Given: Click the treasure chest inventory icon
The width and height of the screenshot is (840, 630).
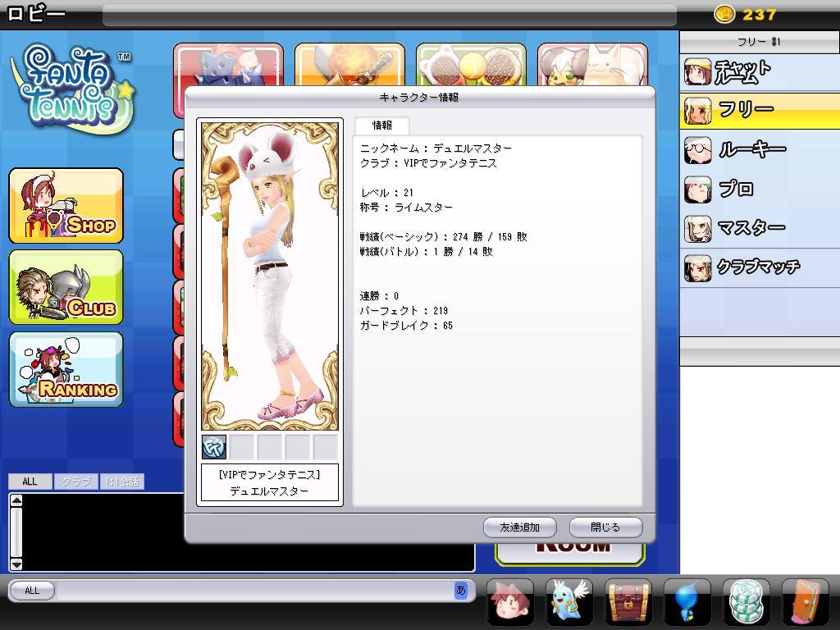Looking at the screenshot, I should (x=628, y=601).
